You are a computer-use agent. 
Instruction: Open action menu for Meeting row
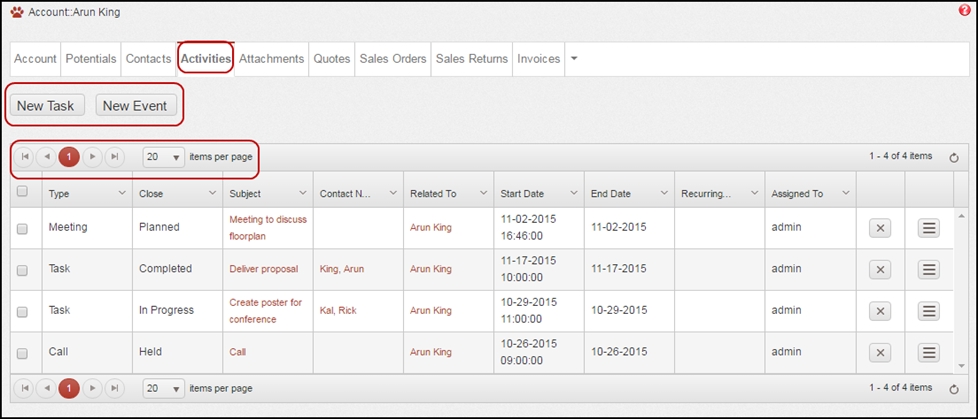(x=929, y=228)
